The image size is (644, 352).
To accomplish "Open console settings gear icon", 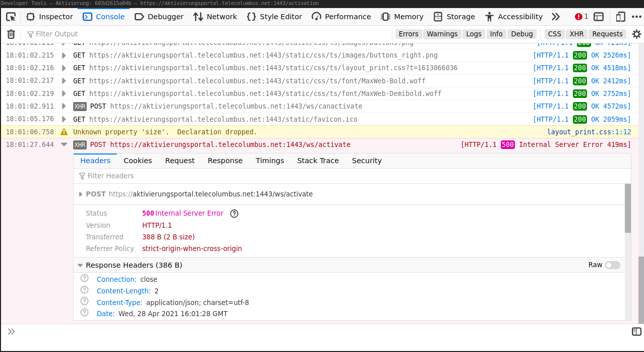I will [636, 34].
